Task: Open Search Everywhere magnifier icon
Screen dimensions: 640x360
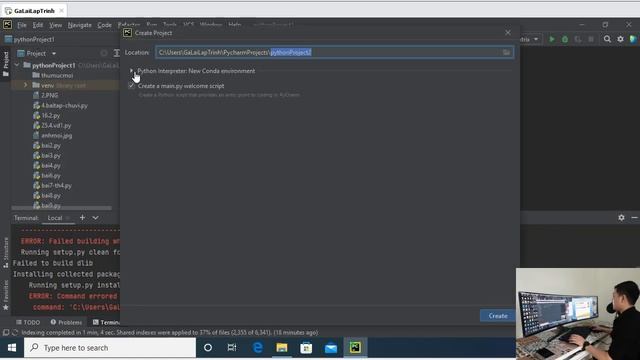Action: (x=607, y=39)
